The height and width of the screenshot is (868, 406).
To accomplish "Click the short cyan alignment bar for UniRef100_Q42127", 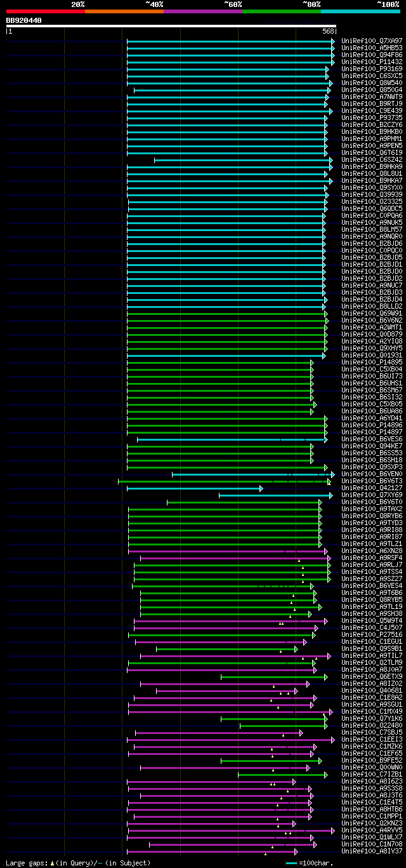I will [x=195, y=488].
